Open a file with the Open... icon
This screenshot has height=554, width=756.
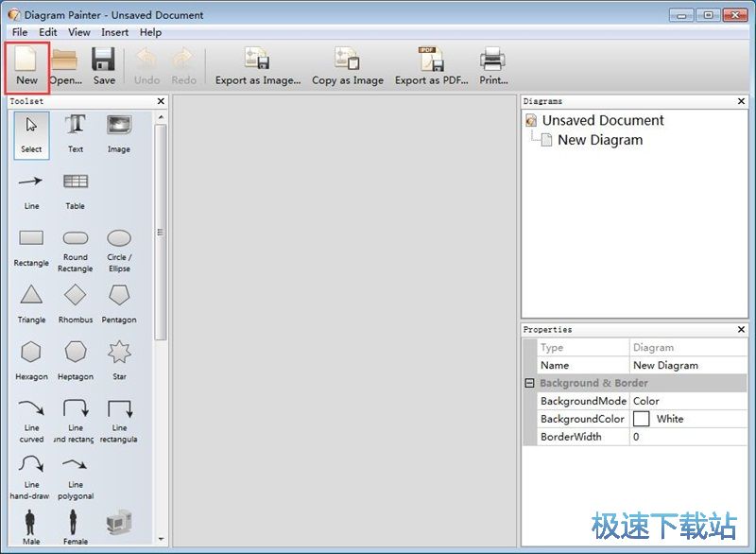[65, 67]
